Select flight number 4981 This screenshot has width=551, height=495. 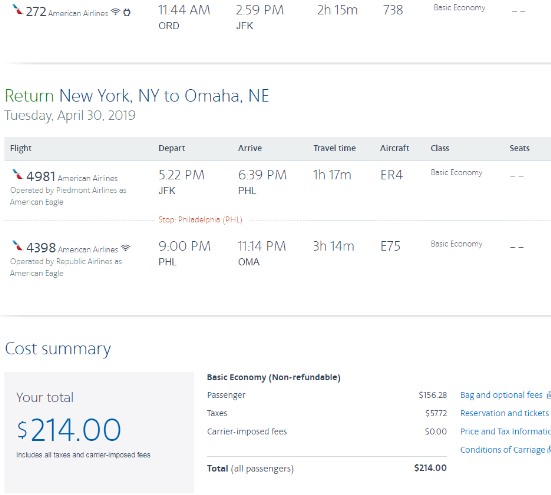(41, 176)
